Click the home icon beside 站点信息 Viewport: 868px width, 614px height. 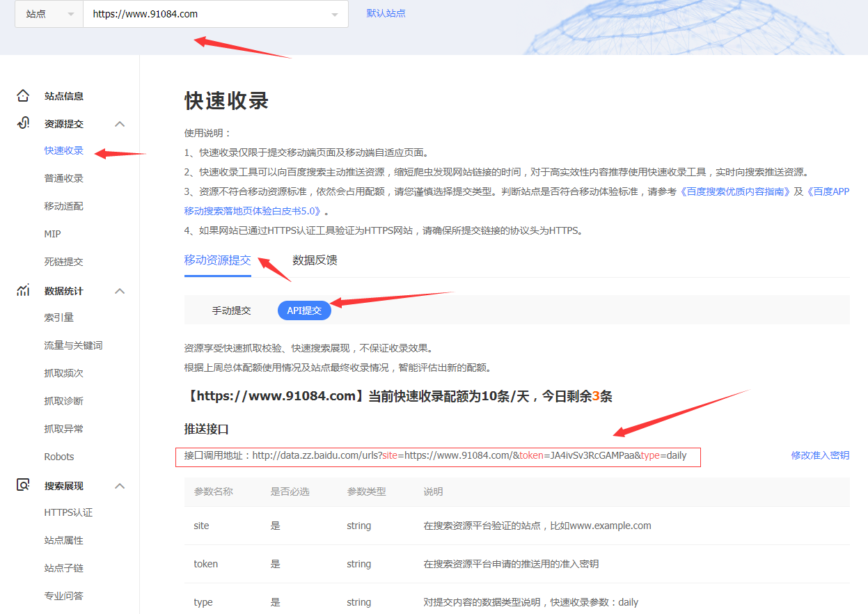23,96
